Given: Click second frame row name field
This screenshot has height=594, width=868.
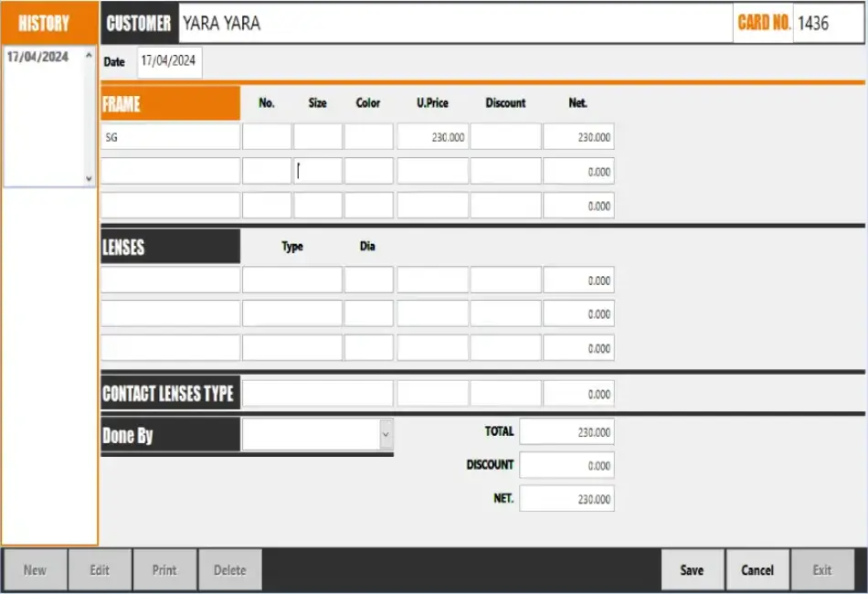Looking at the screenshot, I should click(x=171, y=171).
